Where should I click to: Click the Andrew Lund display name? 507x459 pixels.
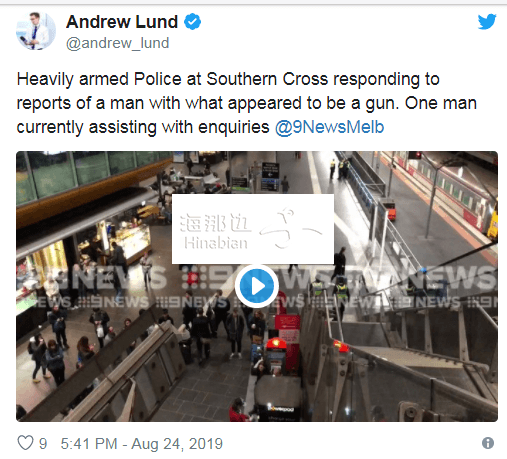122,22
